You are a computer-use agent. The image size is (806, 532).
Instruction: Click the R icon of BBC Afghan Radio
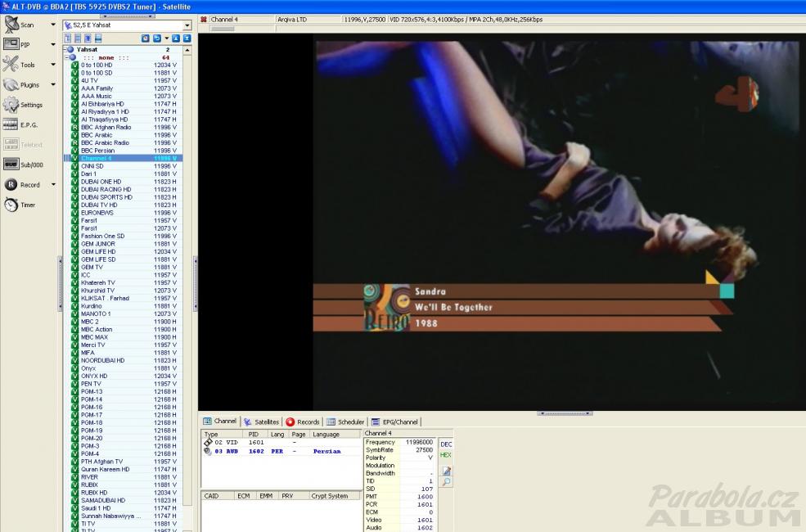(74, 128)
